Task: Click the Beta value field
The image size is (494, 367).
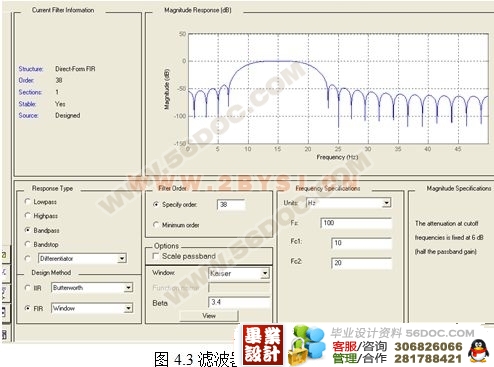Action: 239,302
